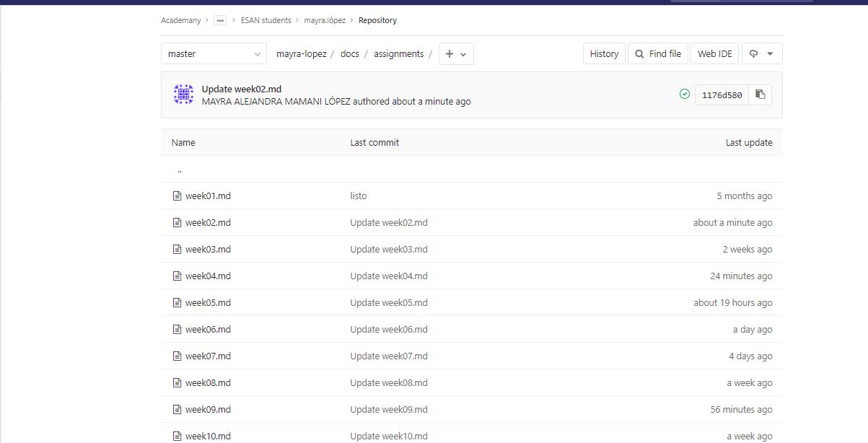
Task: Open the download options dropdown
Action: 762,53
